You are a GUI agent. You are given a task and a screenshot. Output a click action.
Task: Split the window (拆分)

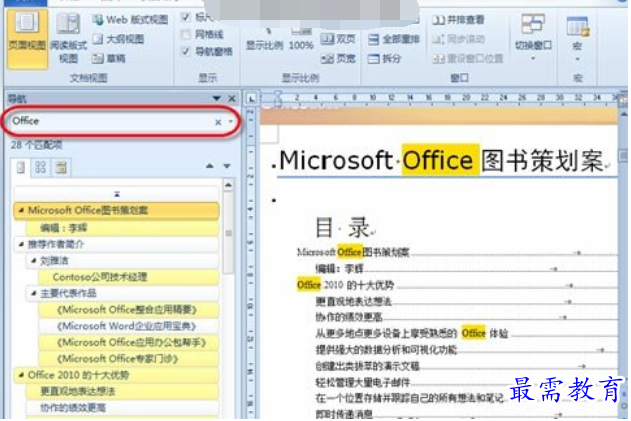pos(384,59)
